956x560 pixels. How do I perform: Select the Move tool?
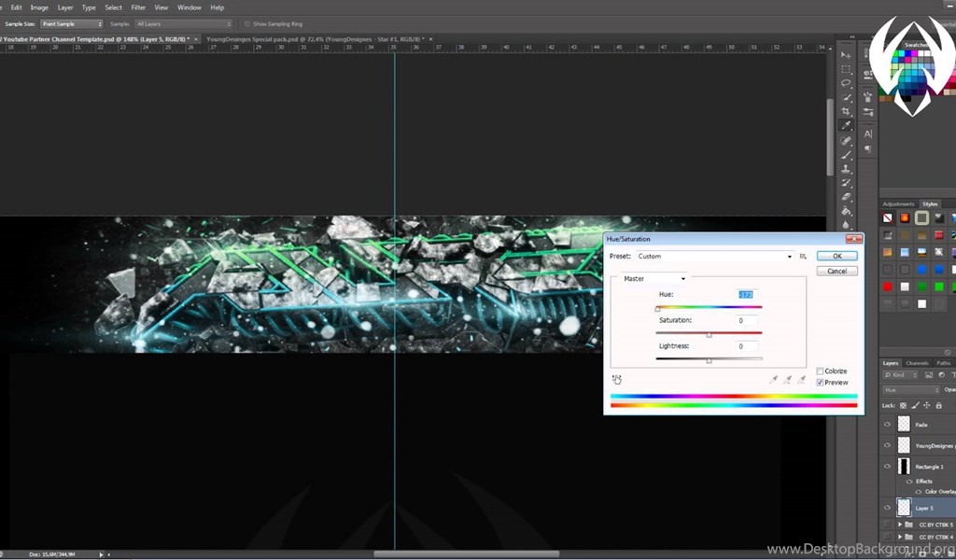pos(846,55)
